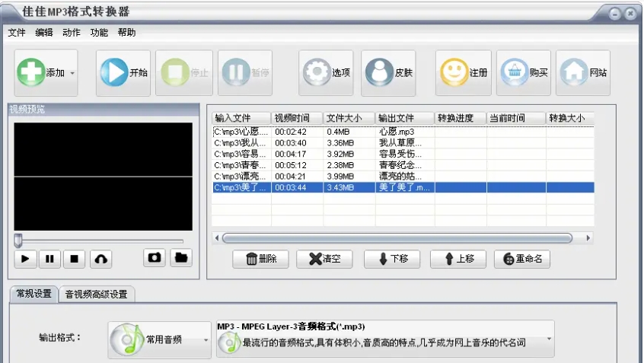Open the Website (网站) home button
The width and height of the screenshot is (644, 363).
(583, 73)
